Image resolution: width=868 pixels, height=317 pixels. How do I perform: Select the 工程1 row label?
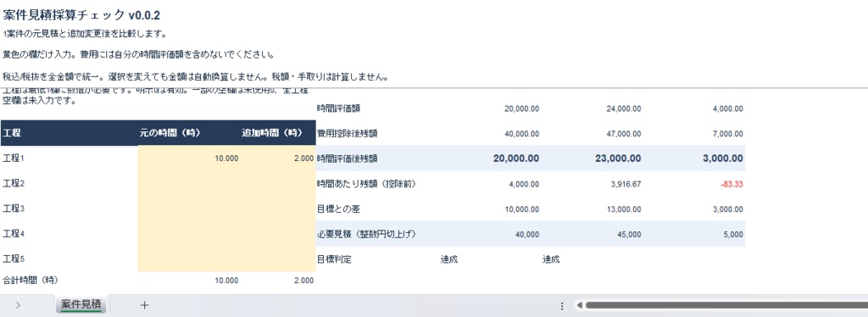(x=14, y=158)
